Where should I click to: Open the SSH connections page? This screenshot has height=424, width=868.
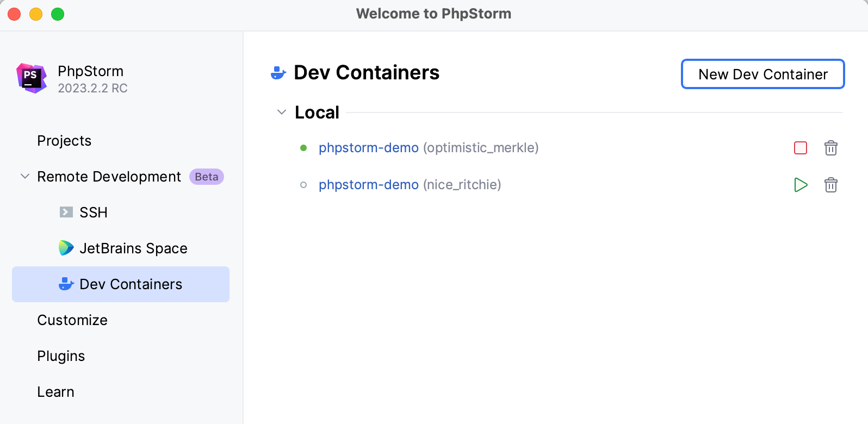[94, 213]
